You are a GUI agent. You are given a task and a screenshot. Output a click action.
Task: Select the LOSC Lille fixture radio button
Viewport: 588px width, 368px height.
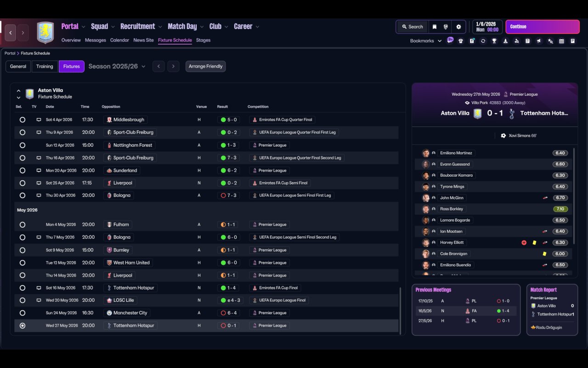pyautogui.click(x=23, y=300)
